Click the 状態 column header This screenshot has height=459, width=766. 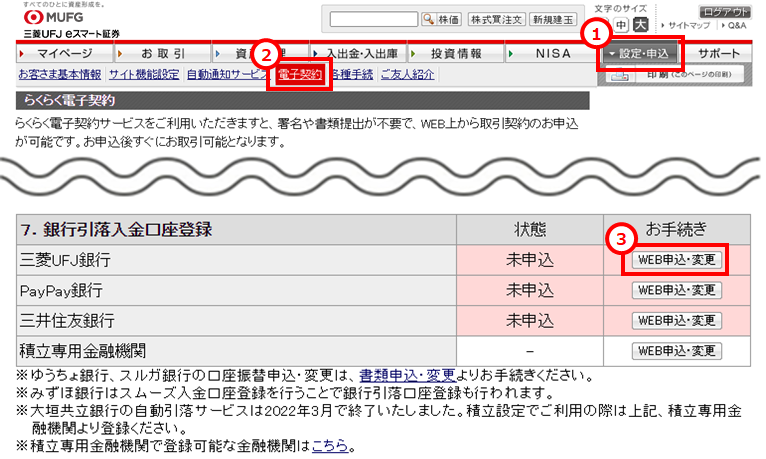(530, 229)
